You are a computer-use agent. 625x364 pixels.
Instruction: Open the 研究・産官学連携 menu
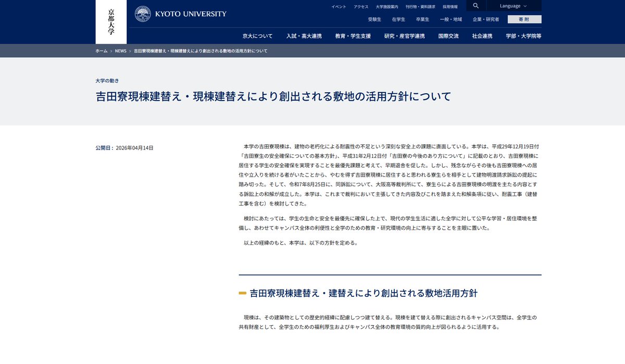404,36
